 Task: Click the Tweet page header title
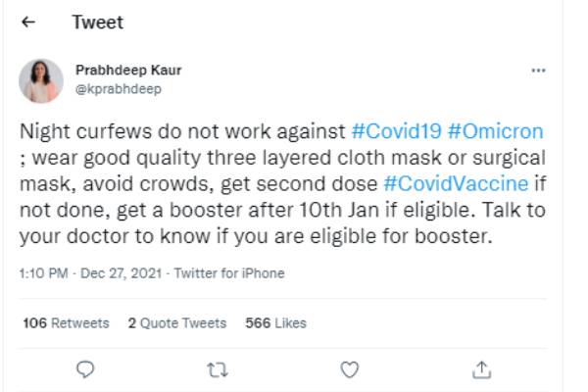(98, 22)
